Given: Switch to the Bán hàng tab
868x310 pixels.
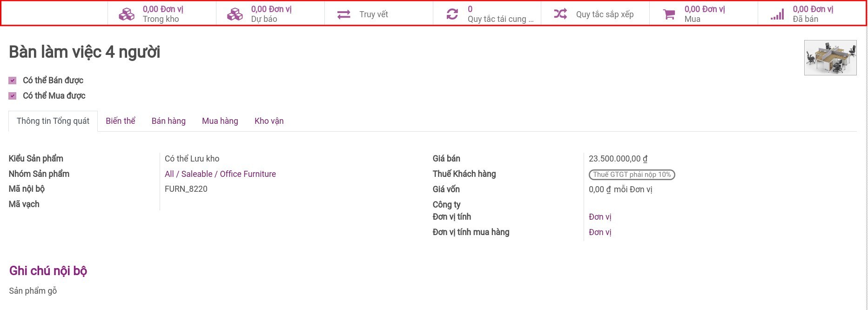Looking at the screenshot, I should tap(168, 121).
